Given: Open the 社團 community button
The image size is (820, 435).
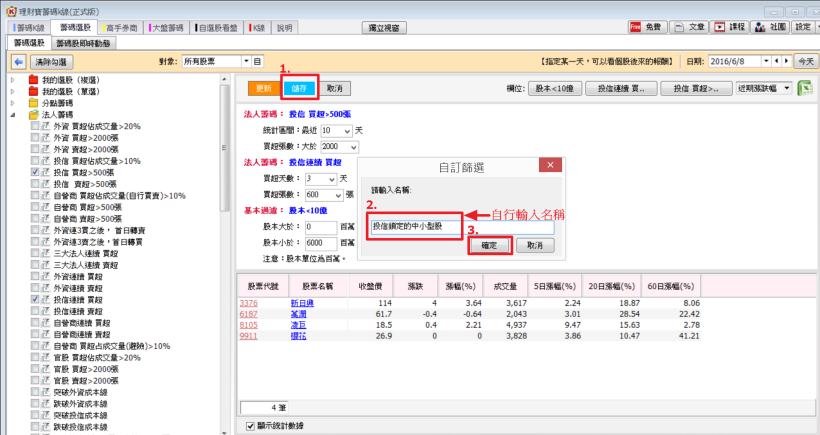Looking at the screenshot, I should pyautogui.click(x=771, y=27).
